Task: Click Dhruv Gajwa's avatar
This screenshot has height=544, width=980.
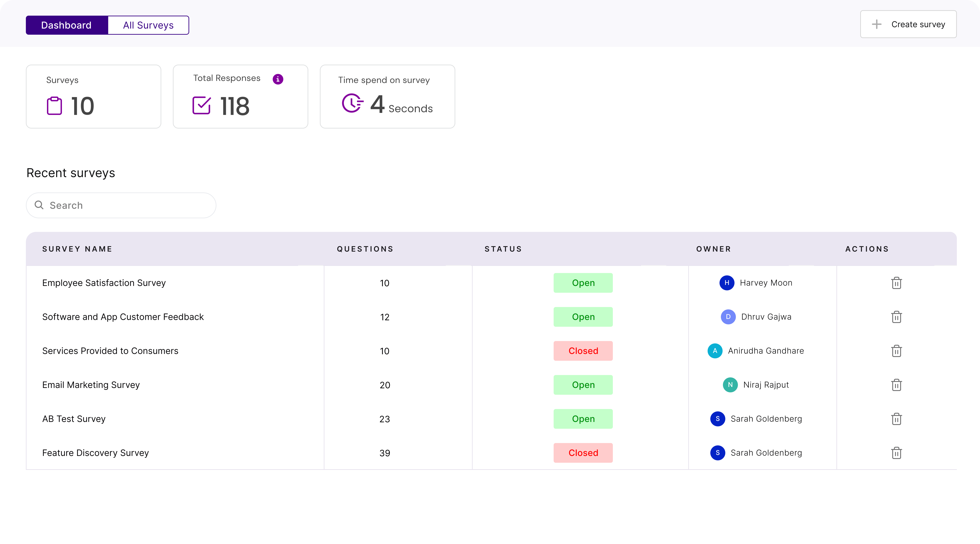Action: point(728,317)
